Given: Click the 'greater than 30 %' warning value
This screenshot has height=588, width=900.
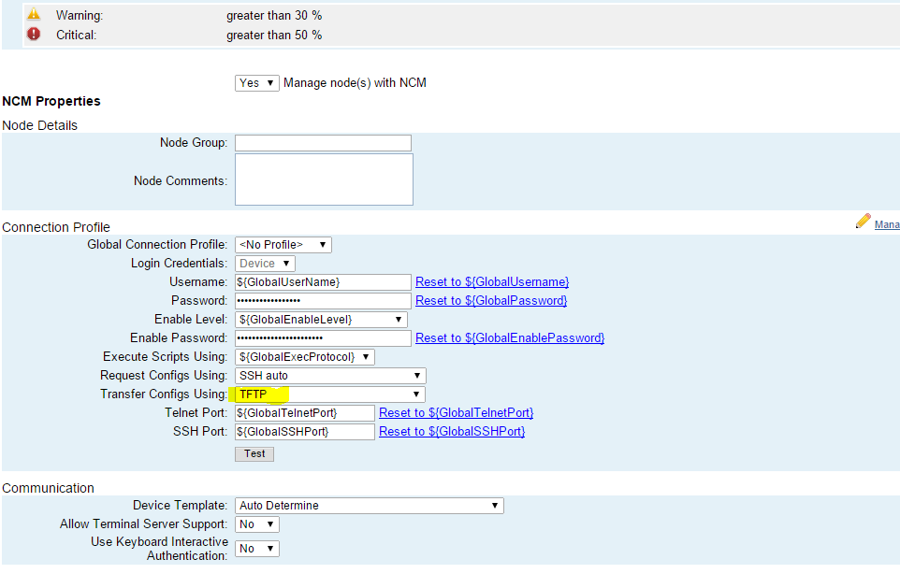Looking at the screenshot, I should coord(274,16).
